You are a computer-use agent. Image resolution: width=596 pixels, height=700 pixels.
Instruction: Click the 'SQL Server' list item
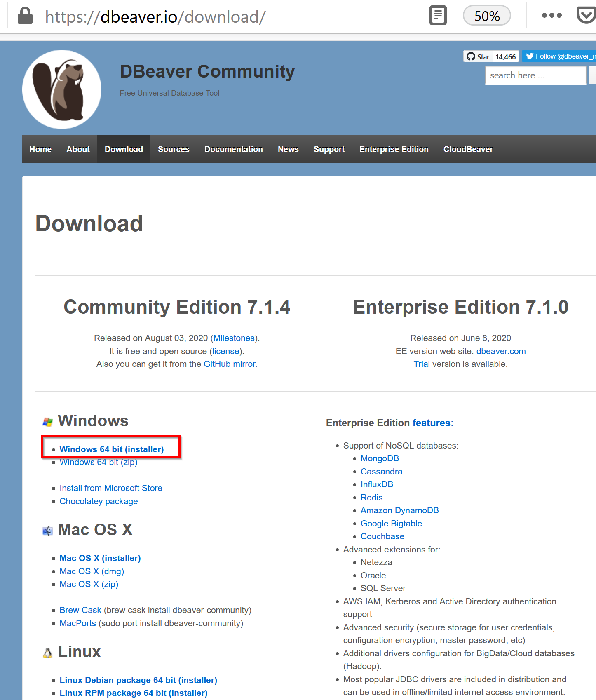tap(383, 588)
